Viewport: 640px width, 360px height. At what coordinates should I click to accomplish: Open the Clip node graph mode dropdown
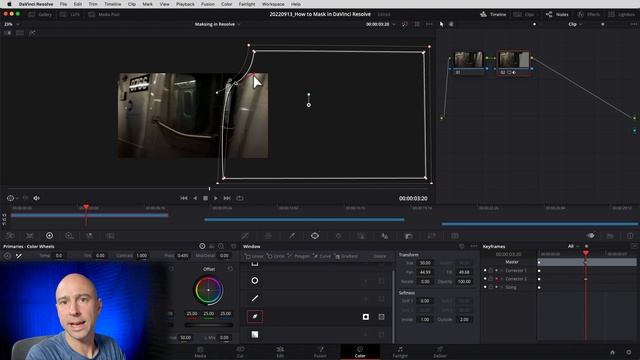575,24
